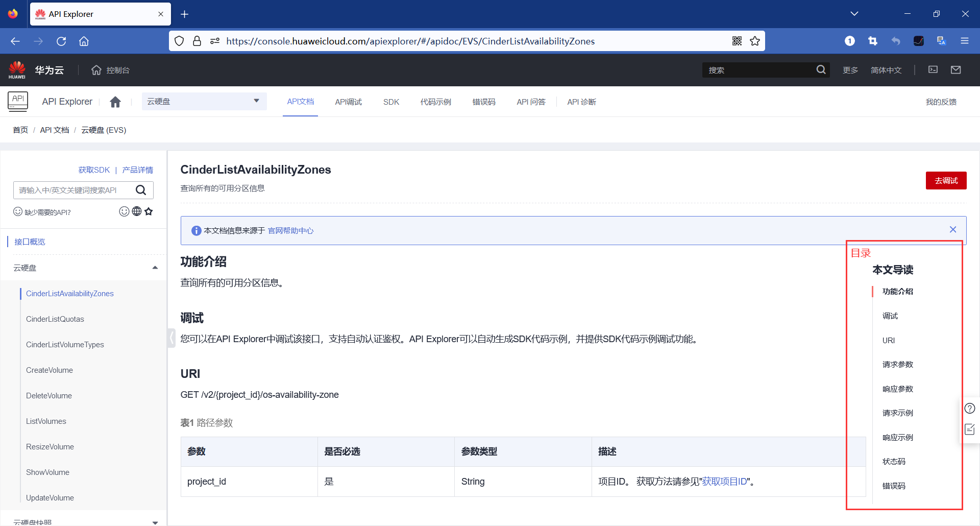The image size is (980, 526).
Task: Select CinderListQuotas in the API list
Action: coord(55,319)
